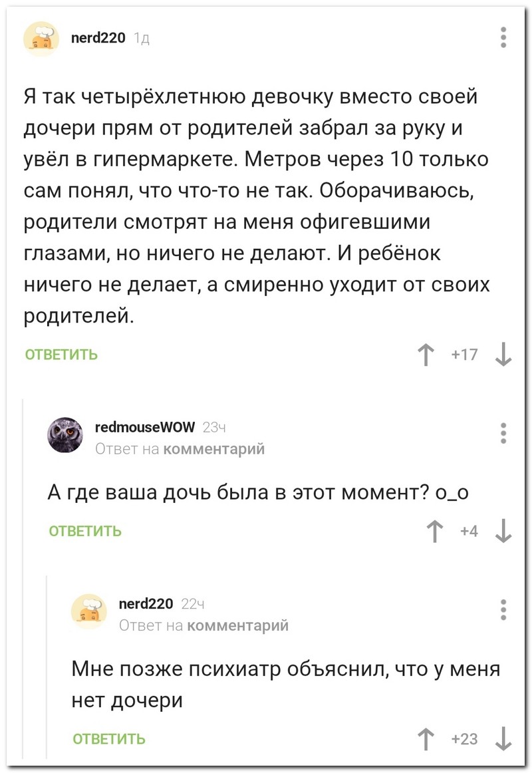Screen dimensions: 532x773
Task: Open redmouseWOW's owl avatar
Action: pyautogui.click(x=65, y=436)
